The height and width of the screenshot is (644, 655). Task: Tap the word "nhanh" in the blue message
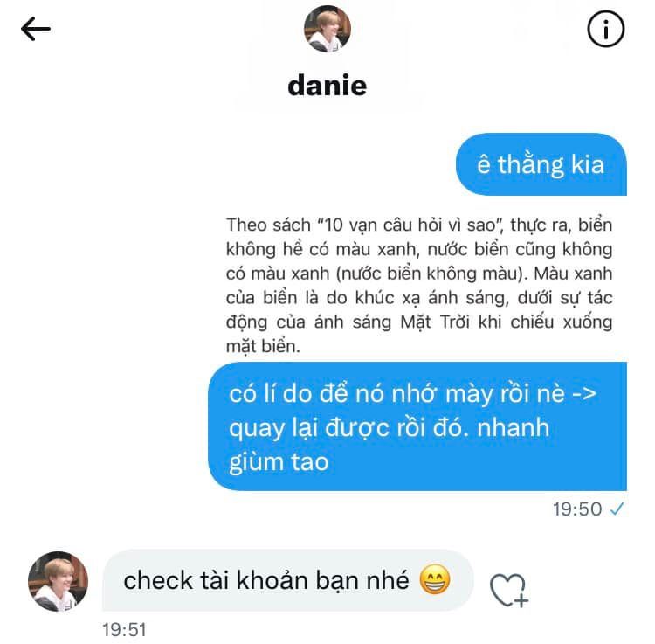(x=513, y=427)
